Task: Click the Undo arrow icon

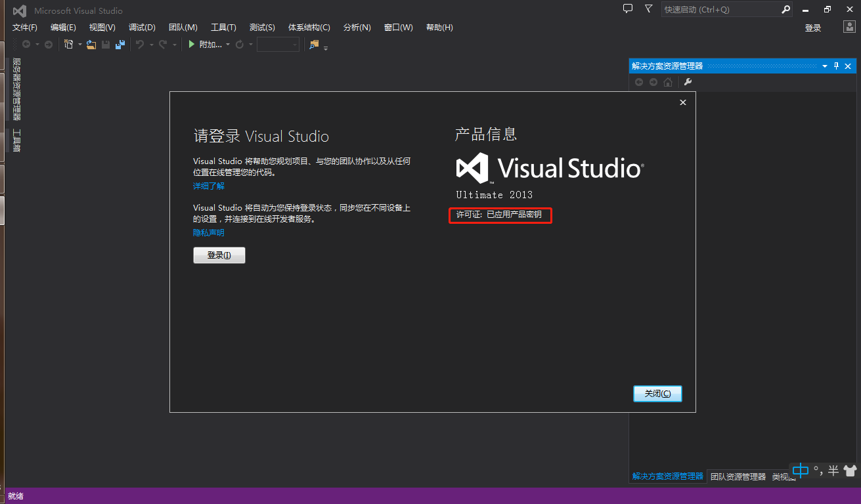Action: click(x=140, y=44)
